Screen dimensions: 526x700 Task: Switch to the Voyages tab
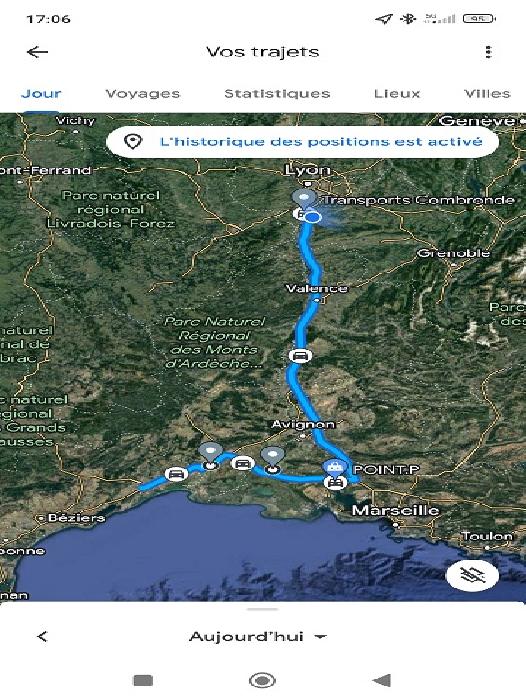tap(143, 93)
